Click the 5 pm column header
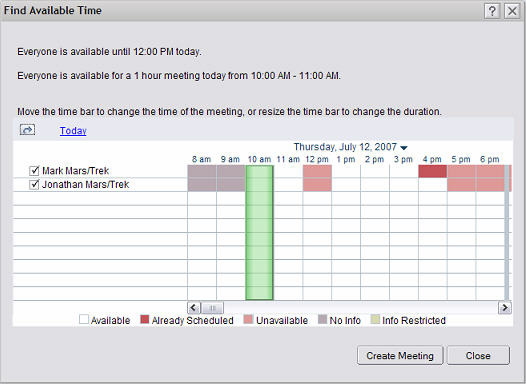This screenshot has height=384, width=526. [x=461, y=159]
